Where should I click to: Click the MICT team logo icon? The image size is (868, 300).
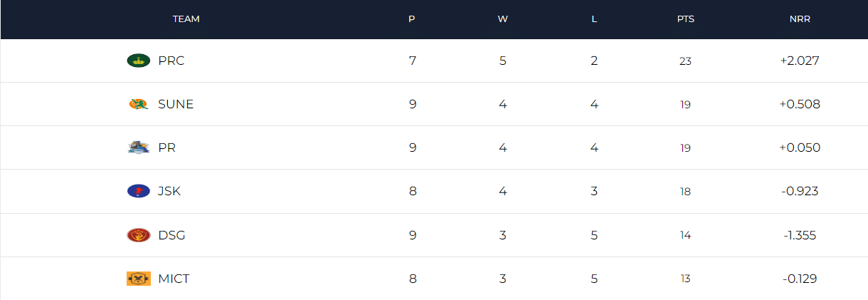pos(139,279)
